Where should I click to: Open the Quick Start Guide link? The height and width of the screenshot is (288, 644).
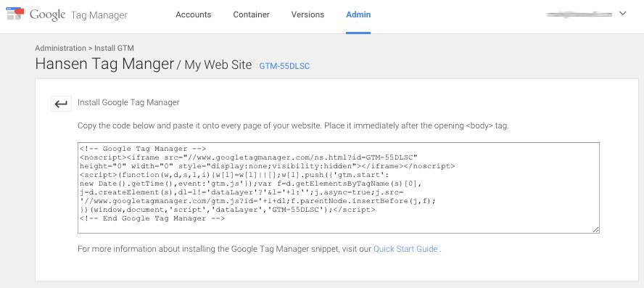[x=405, y=249]
